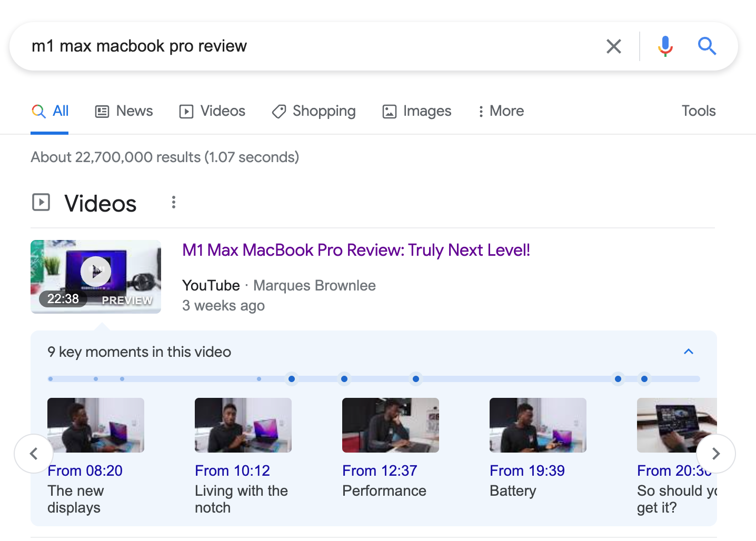756x541 pixels.
Task: Collapse the key moments panel chevron
Action: (x=689, y=352)
